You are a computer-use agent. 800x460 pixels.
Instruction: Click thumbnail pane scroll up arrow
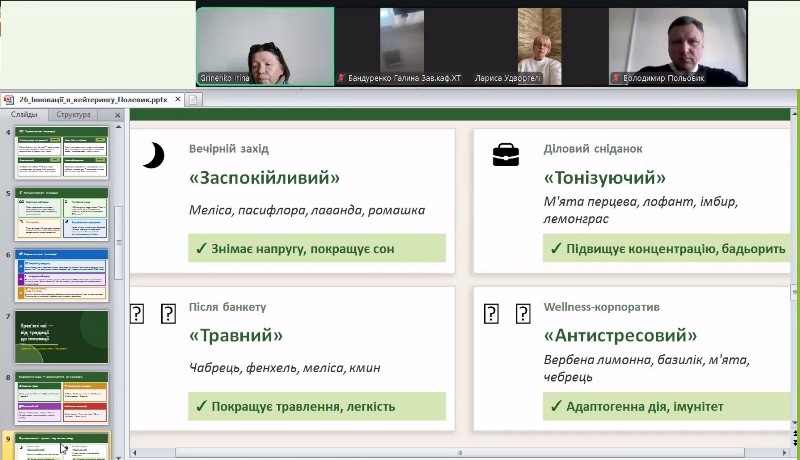(x=119, y=126)
